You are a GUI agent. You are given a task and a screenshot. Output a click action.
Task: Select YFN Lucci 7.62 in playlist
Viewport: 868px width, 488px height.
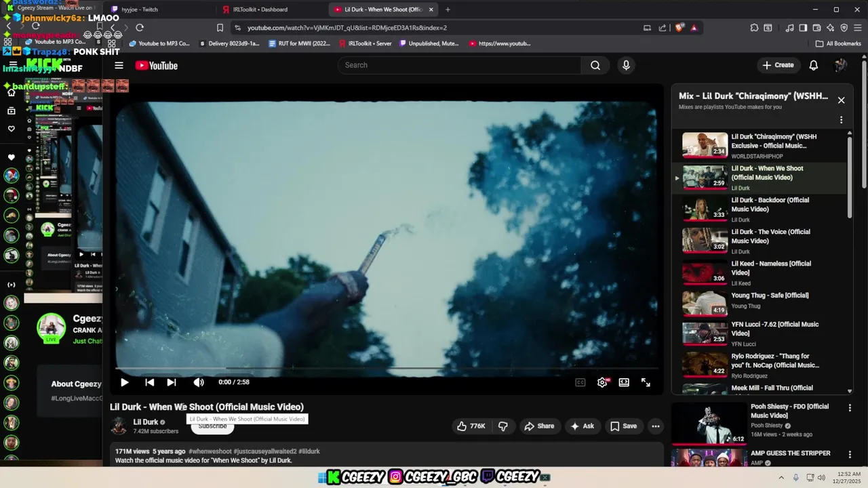pos(759,333)
